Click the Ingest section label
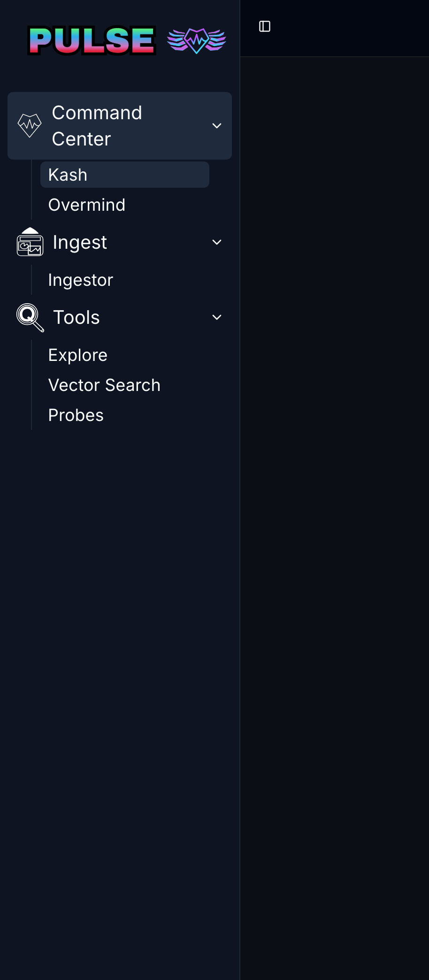The height and width of the screenshot is (980, 429). [80, 242]
